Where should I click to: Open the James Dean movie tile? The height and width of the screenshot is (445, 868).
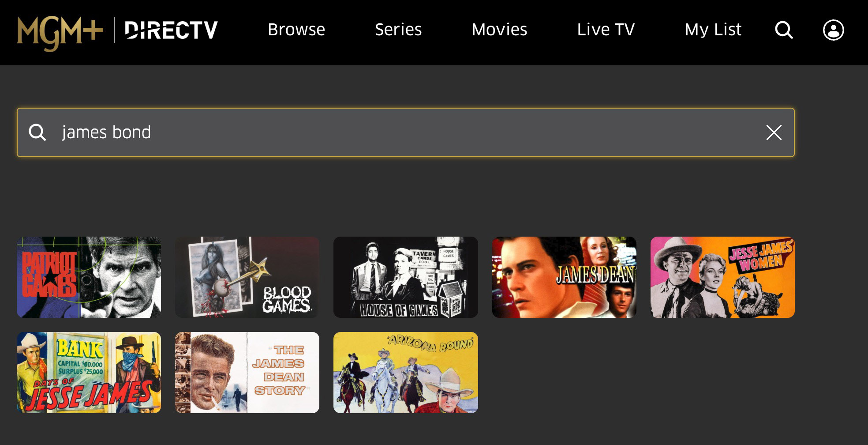[564, 277]
